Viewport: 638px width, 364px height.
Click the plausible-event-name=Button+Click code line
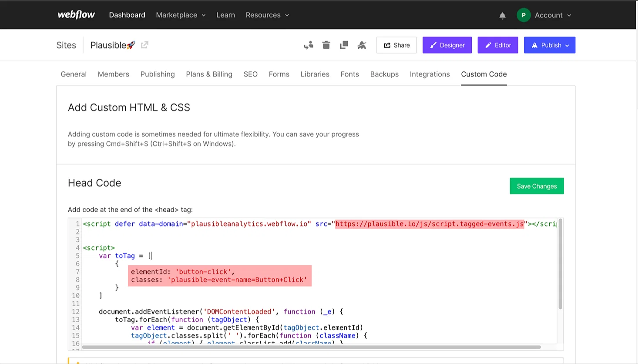coord(219,280)
